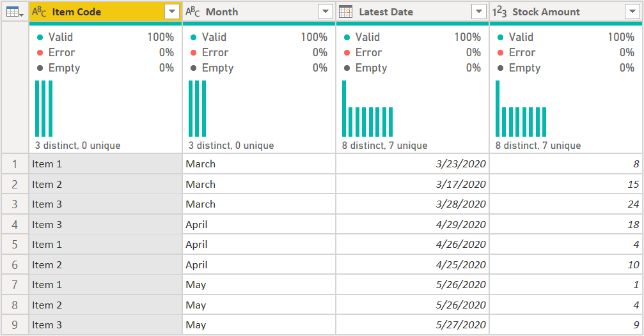Open the Item Code filter dropdown
644x336 pixels.
click(172, 11)
